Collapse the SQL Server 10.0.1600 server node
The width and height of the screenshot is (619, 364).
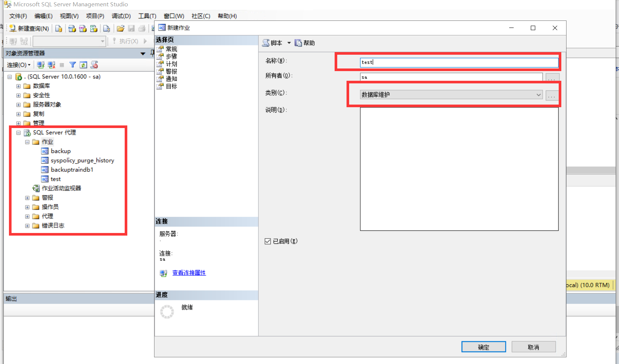(x=10, y=77)
